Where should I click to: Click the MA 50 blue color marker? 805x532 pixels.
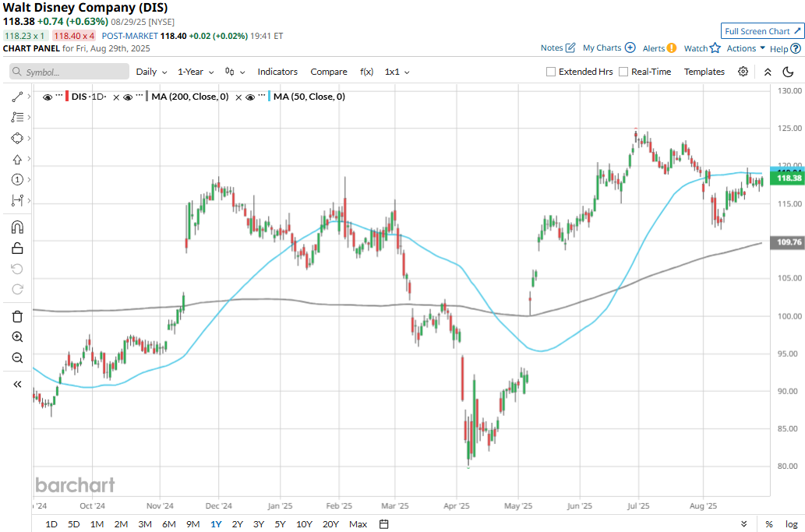click(x=270, y=97)
